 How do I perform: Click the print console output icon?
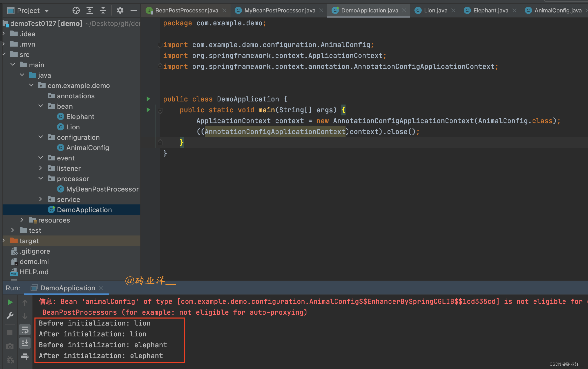click(25, 357)
